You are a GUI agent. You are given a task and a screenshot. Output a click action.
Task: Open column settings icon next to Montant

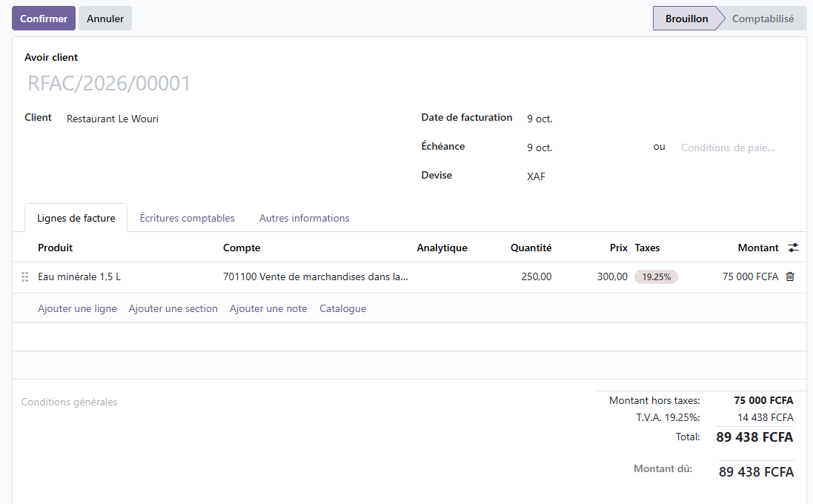coord(793,248)
